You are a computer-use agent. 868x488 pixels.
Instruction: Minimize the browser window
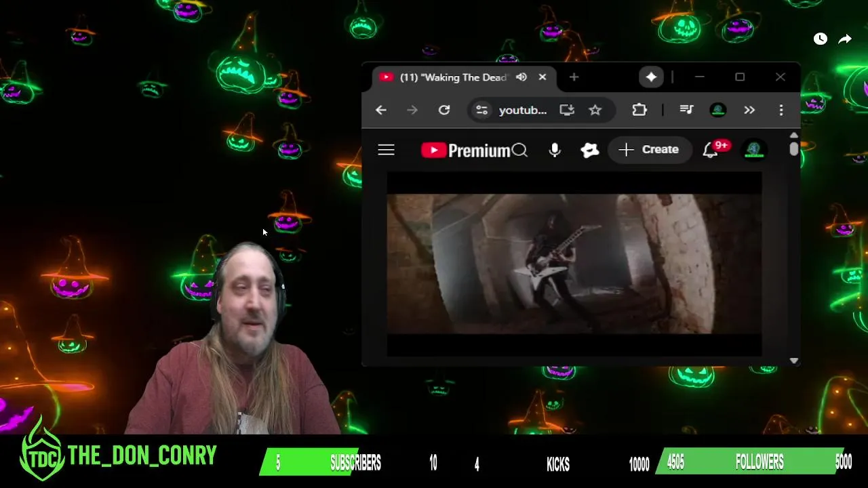[x=700, y=77]
